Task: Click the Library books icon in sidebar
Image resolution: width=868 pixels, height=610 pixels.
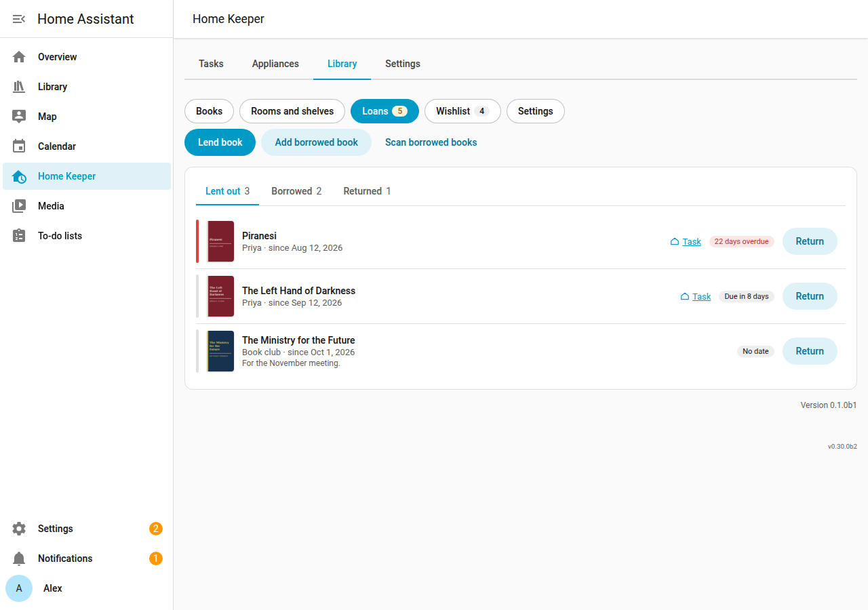Action: tap(19, 87)
